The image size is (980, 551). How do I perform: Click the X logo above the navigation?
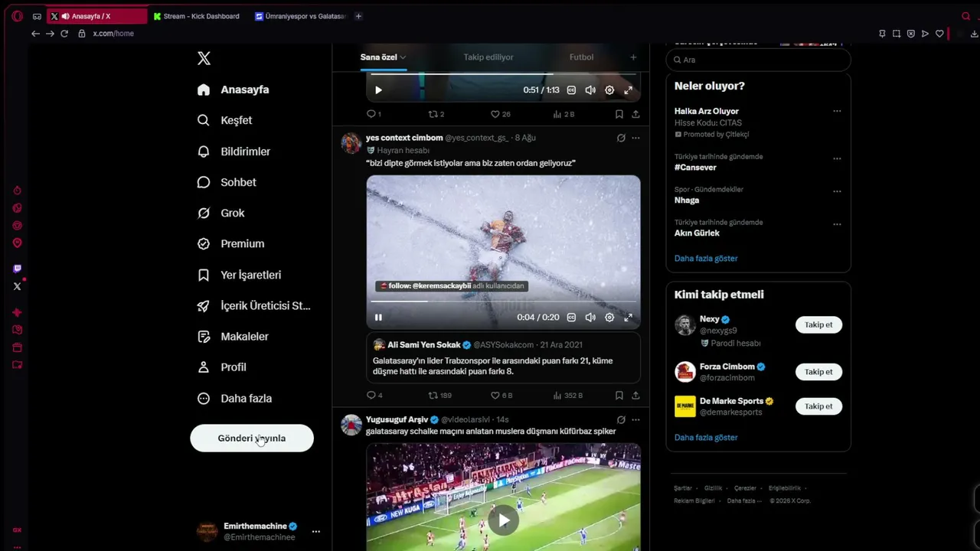204,58
